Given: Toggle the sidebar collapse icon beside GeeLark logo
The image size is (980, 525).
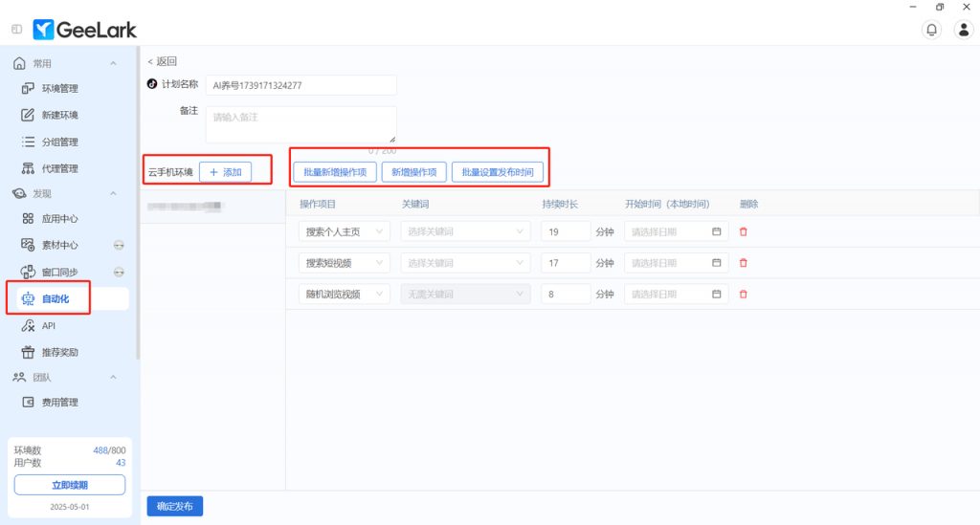Looking at the screenshot, I should coord(17,30).
